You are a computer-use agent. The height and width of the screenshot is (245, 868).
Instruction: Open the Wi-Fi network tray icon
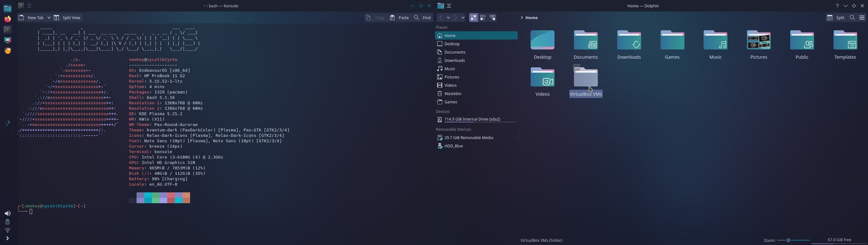7,230
